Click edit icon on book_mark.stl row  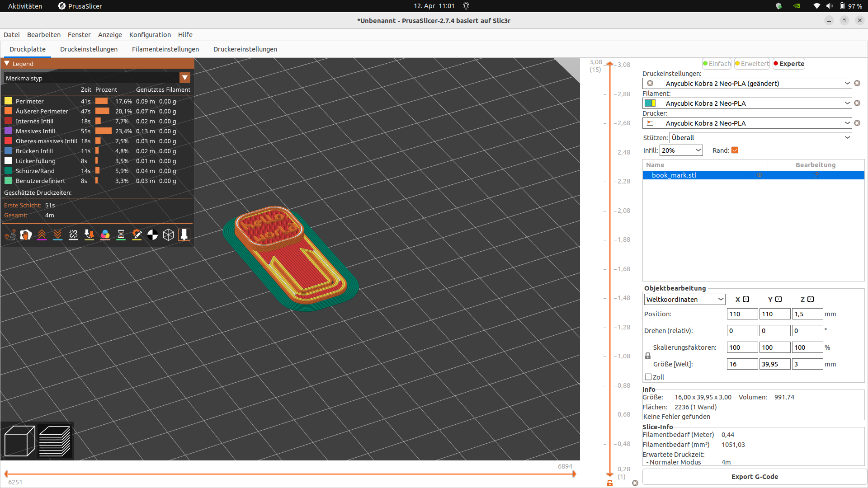pyautogui.click(x=816, y=175)
